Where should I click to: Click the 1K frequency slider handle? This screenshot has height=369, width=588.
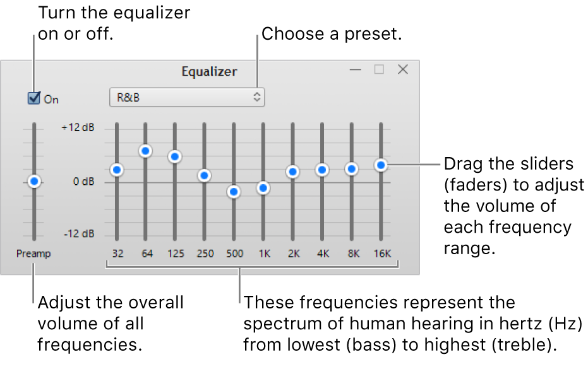(263, 187)
